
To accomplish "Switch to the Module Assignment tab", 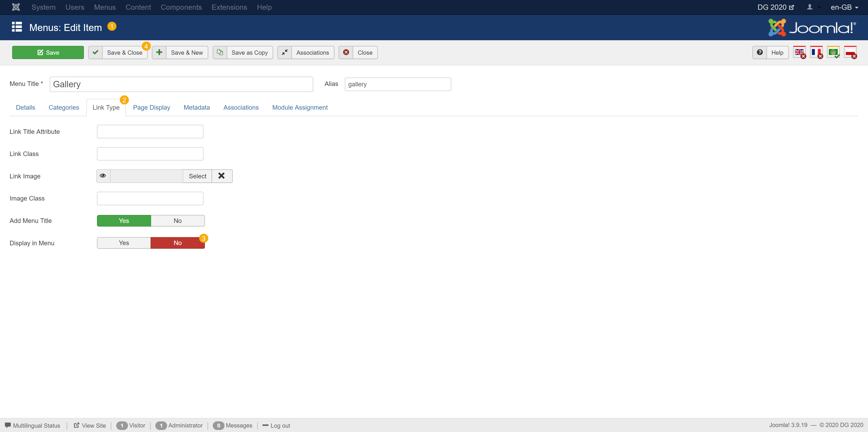I will point(300,108).
